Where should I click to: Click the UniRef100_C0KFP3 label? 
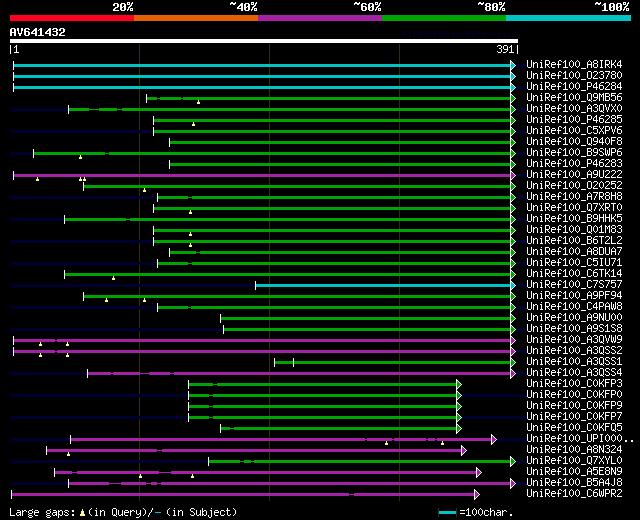click(574, 384)
